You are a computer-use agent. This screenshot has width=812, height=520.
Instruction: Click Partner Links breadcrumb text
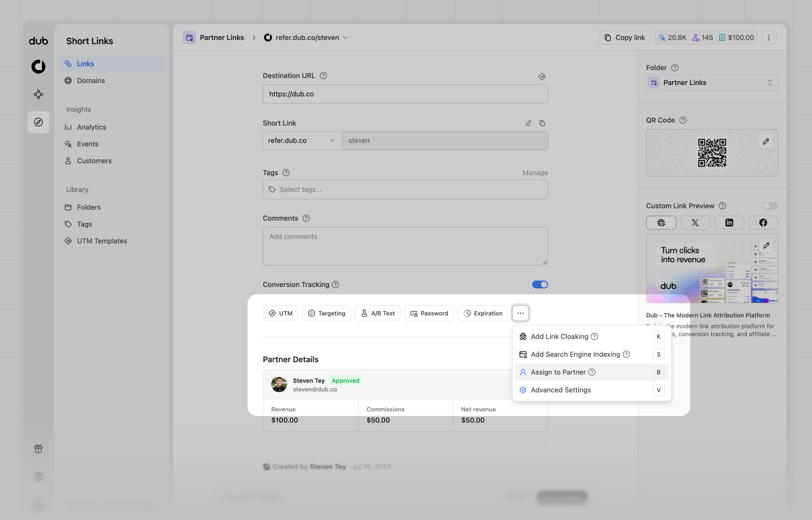pos(222,37)
